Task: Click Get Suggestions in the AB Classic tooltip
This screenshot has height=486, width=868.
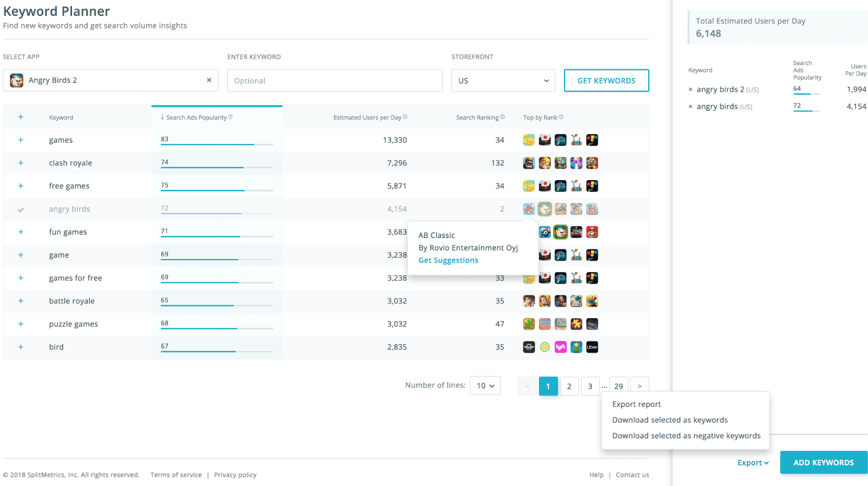Action: (448, 260)
